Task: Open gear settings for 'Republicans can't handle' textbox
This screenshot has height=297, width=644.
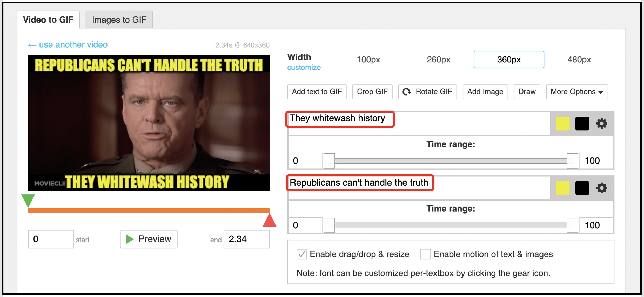Action: click(601, 188)
